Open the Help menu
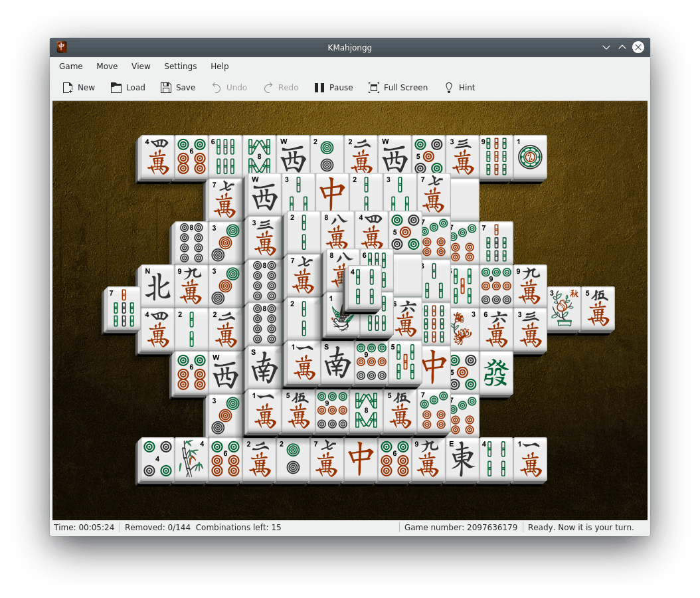700x598 pixels. pos(220,66)
